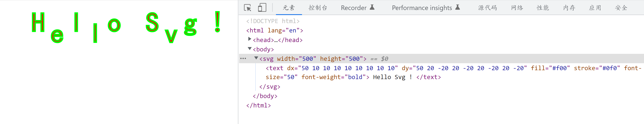
Task: Select the <html lang="en"> node
Action: click(274, 30)
